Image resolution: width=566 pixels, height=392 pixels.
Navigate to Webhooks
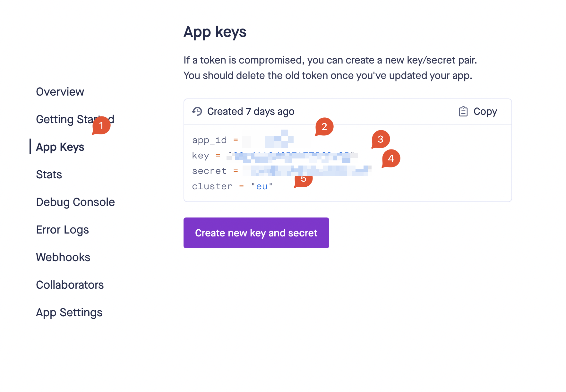63,257
